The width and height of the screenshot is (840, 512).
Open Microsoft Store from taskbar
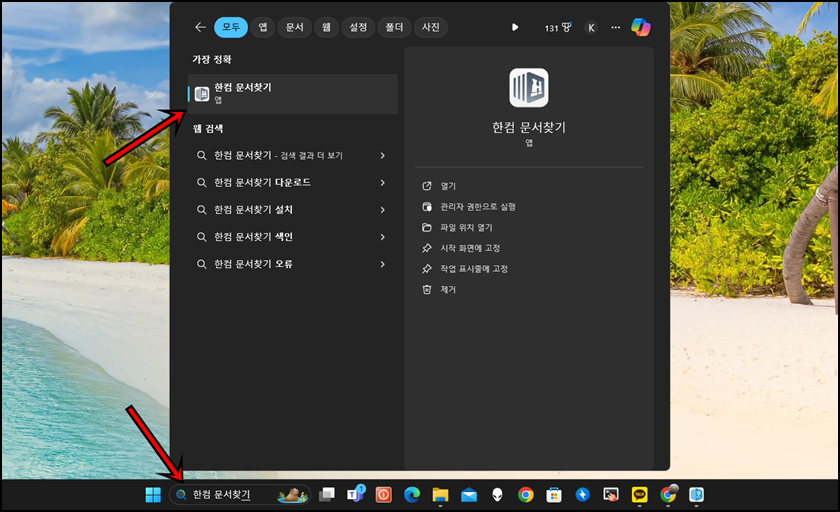[x=554, y=495]
